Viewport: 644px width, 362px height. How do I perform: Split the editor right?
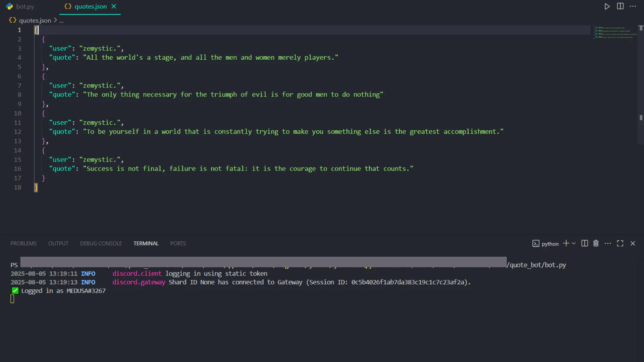tap(620, 6)
